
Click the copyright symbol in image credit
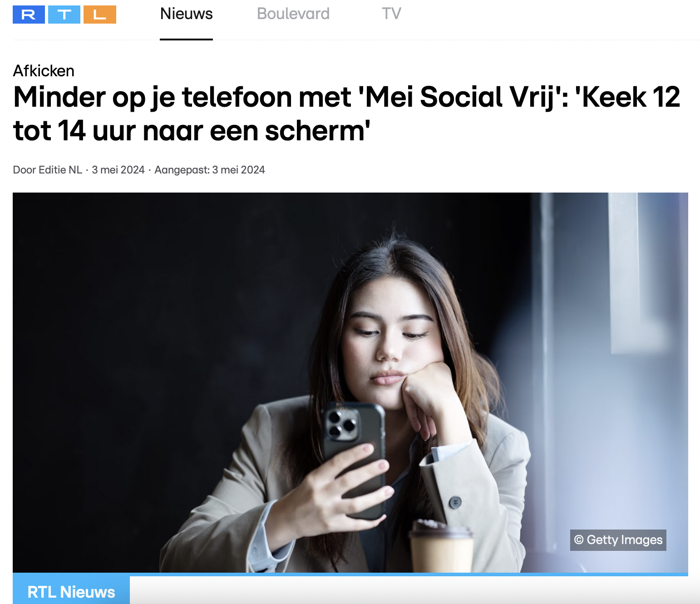[x=579, y=540]
